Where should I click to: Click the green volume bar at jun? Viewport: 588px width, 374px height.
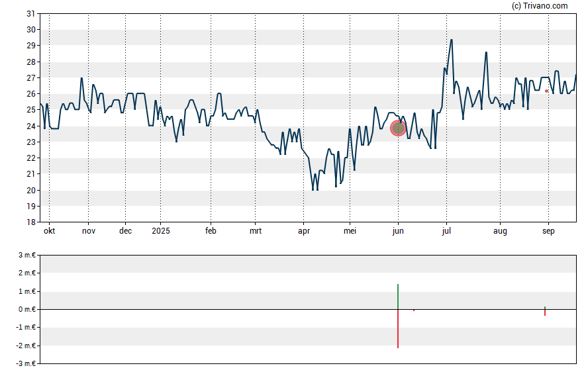pos(398,297)
